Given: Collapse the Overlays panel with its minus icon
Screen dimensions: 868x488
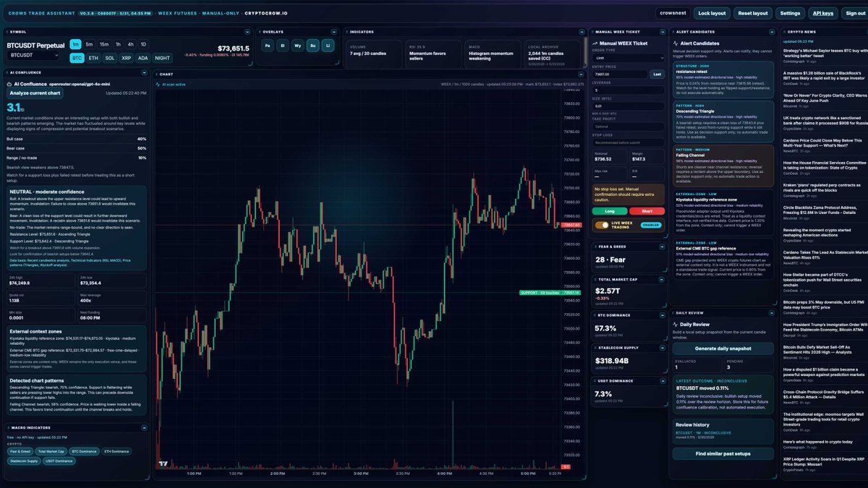Looking at the screenshot, I should tap(334, 32).
